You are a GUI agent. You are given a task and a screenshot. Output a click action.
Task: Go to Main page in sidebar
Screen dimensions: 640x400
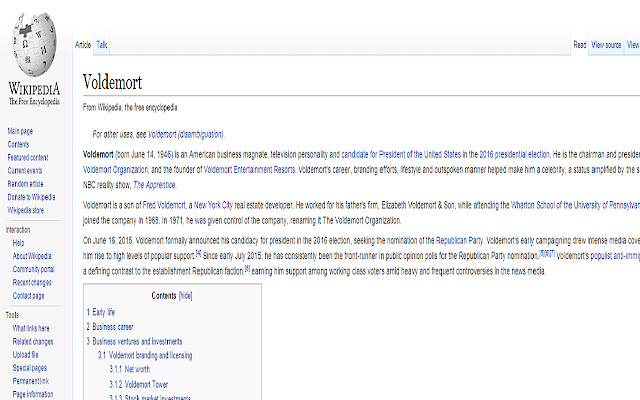click(x=20, y=131)
